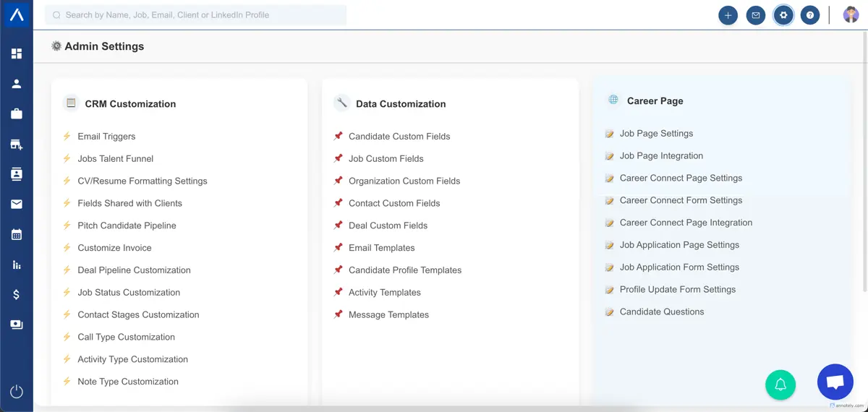The width and height of the screenshot is (868, 412).
Task: Open Job Application Page Settings
Action: pyautogui.click(x=679, y=245)
